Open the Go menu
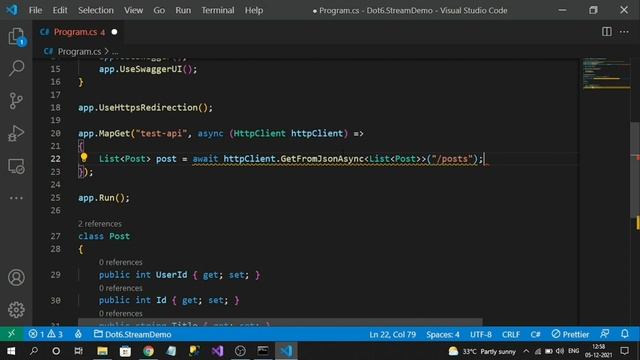Screen dimensions: 640x360 [159, 10]
